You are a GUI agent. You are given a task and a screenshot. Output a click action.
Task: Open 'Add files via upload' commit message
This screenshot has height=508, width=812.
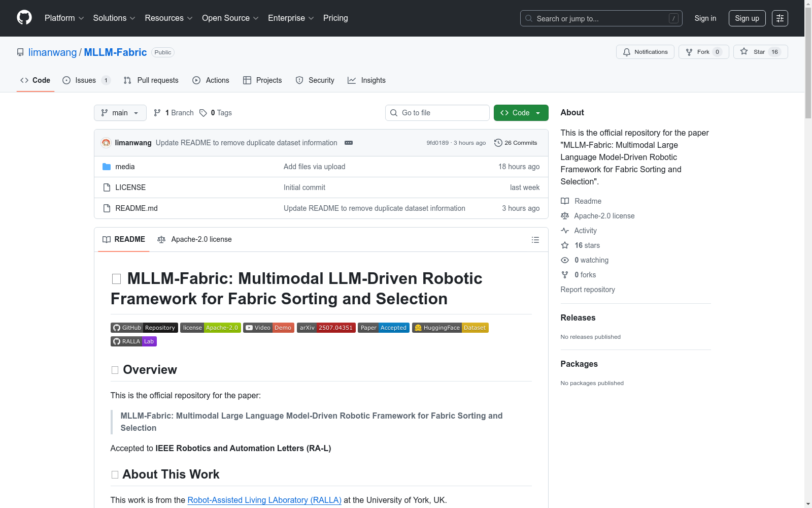tap(314, 167)
